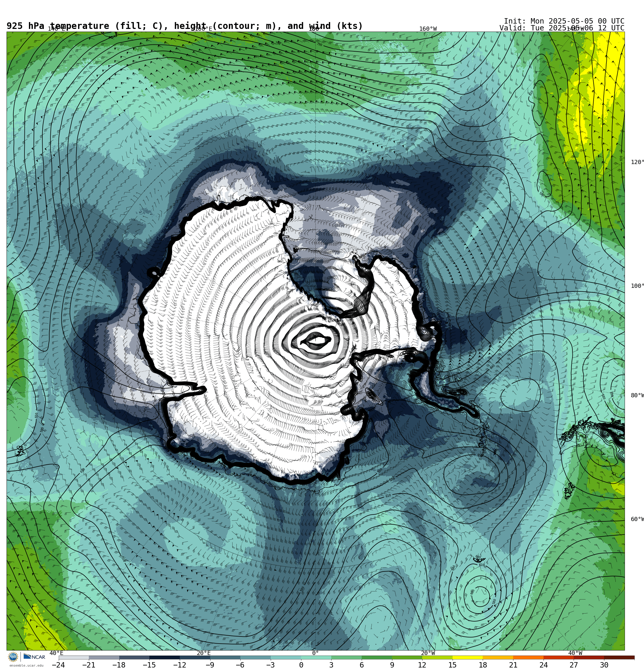Screen dimensions: 644x669
Task: Pick the -15 to -12 dark navy swatch
Action: [165, 657]
